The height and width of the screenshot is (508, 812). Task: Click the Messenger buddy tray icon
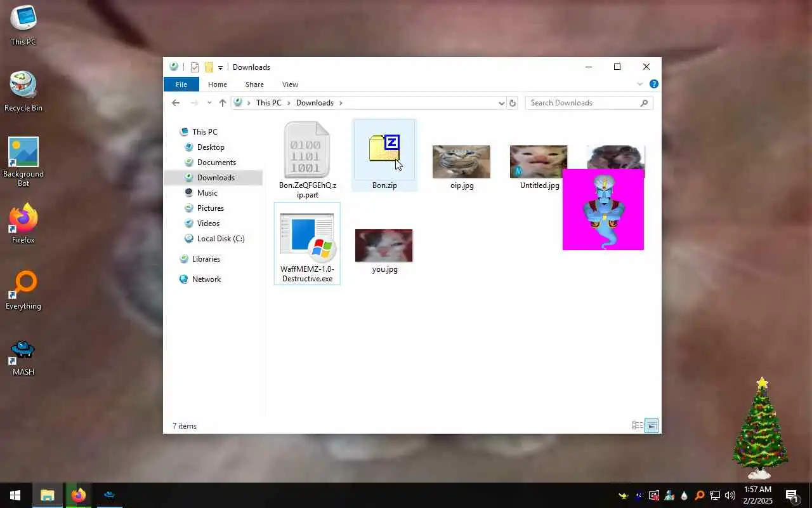click(x=669, y=495)
